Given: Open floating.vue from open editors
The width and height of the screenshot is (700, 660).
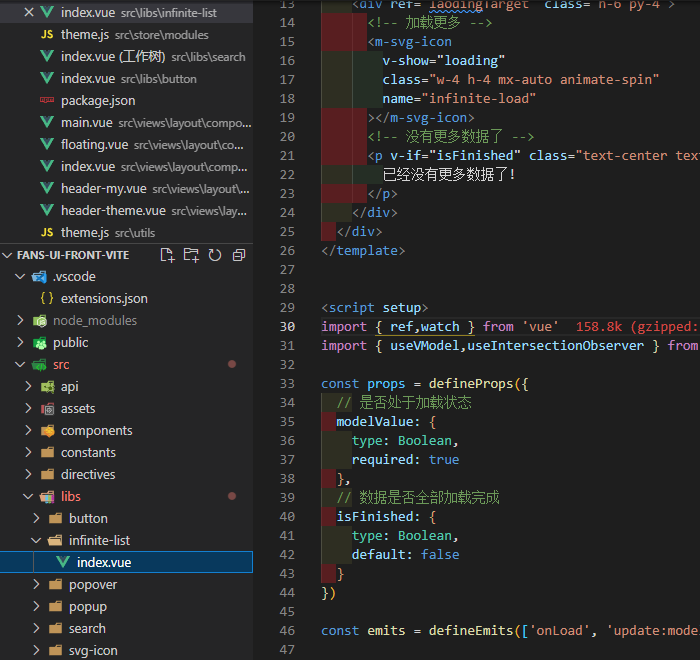Looking at the screenshot, I should pyautogui.click(x=94, y=145).
